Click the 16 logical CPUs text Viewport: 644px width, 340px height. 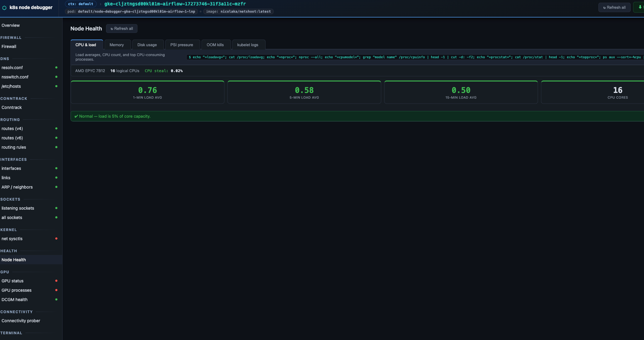(125, 71)
